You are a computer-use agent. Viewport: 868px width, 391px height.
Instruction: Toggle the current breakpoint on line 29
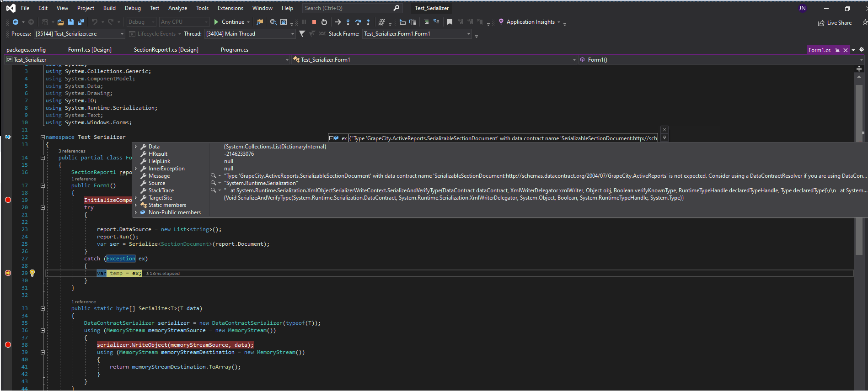[8, 273]
